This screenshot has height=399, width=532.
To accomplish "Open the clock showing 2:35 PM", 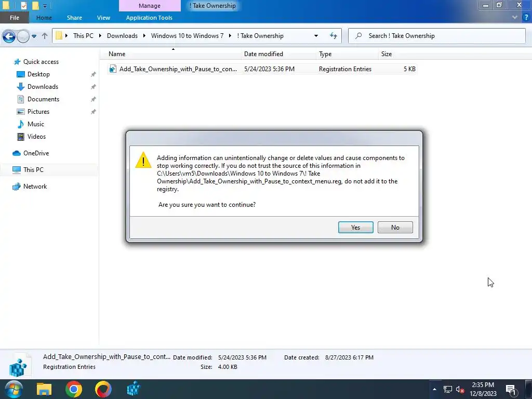I will tap(483, 390).
